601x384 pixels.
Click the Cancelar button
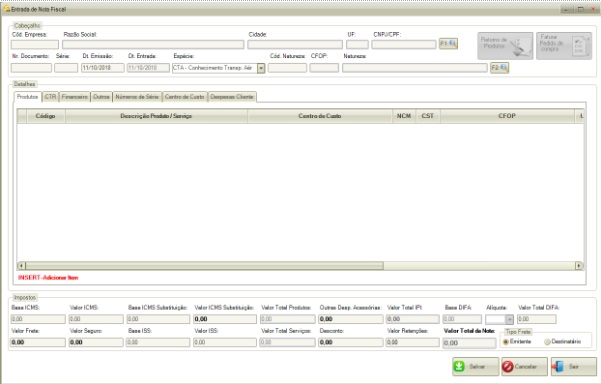coord(525,367)
